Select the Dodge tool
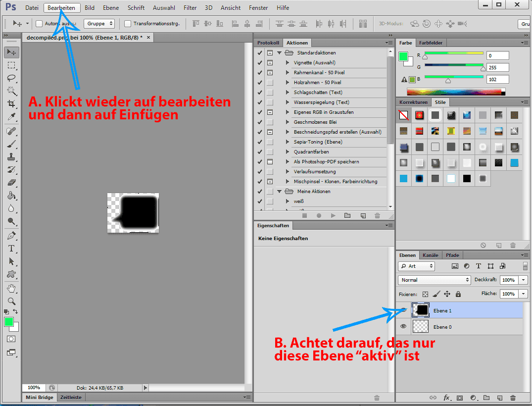 (11, 221)
